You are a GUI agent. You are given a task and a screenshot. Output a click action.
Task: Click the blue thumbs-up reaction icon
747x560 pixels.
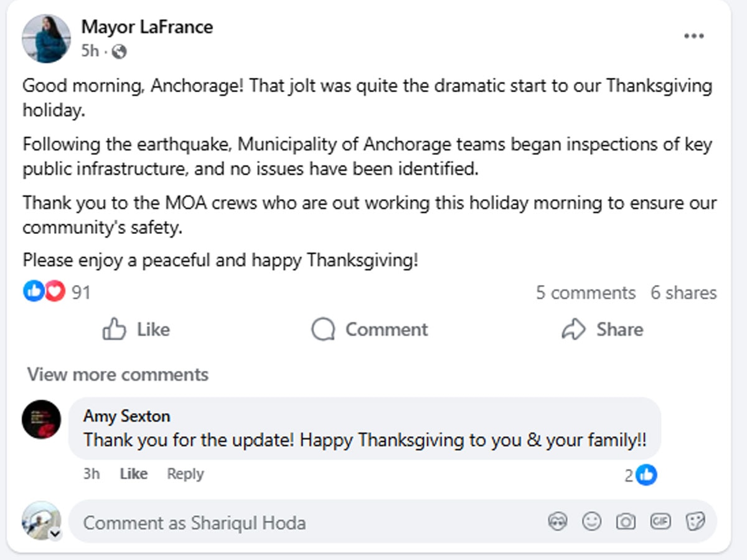[34, 291]
